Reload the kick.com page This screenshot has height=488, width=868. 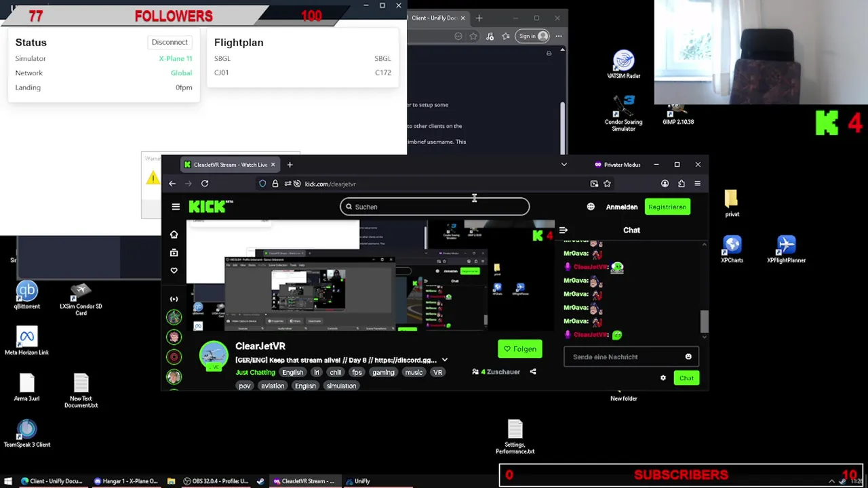point(204,184)
